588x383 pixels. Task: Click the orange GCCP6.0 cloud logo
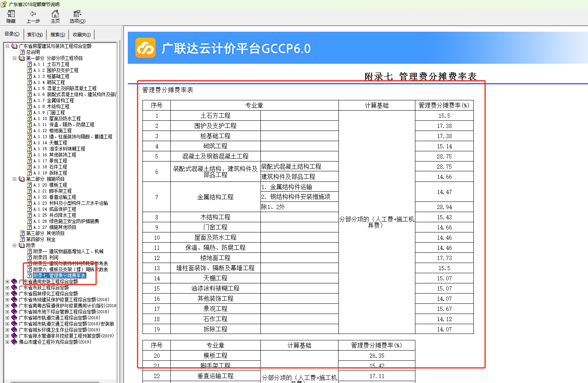point(145,48)
